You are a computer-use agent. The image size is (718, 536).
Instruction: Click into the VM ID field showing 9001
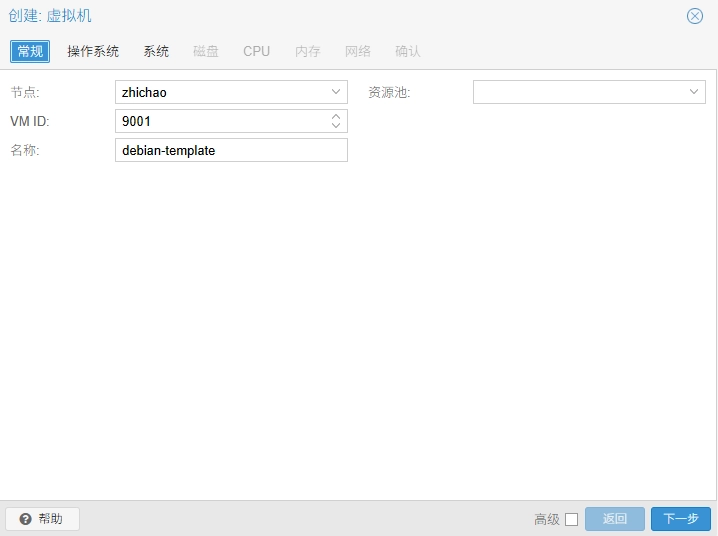point(220,121)
